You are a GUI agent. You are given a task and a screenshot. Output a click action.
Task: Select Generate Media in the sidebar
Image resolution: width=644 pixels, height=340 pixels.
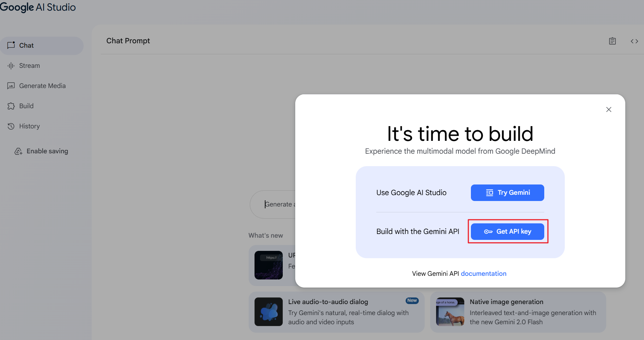(x=42, y=86)
